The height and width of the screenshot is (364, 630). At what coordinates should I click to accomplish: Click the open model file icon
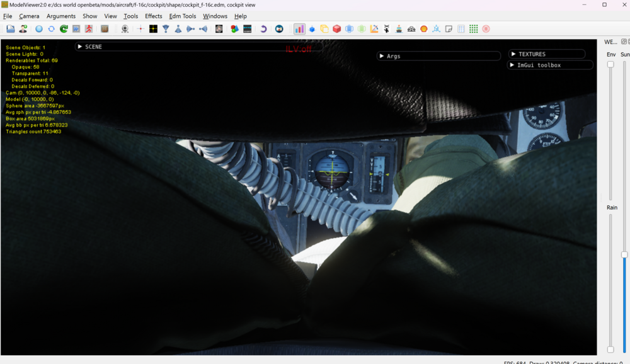pyautogui.click(x=11, y=29)
